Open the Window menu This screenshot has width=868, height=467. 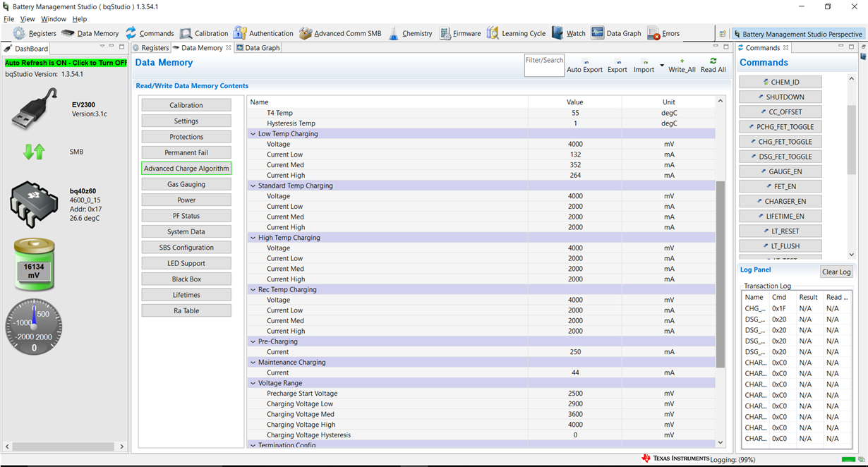pyautogui.click(x=54, y=19)
